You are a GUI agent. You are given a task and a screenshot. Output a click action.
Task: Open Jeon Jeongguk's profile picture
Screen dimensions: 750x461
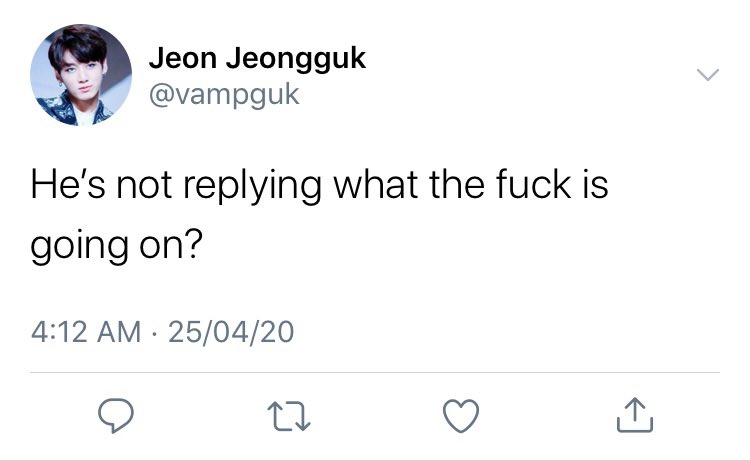(x=81, y=75)
